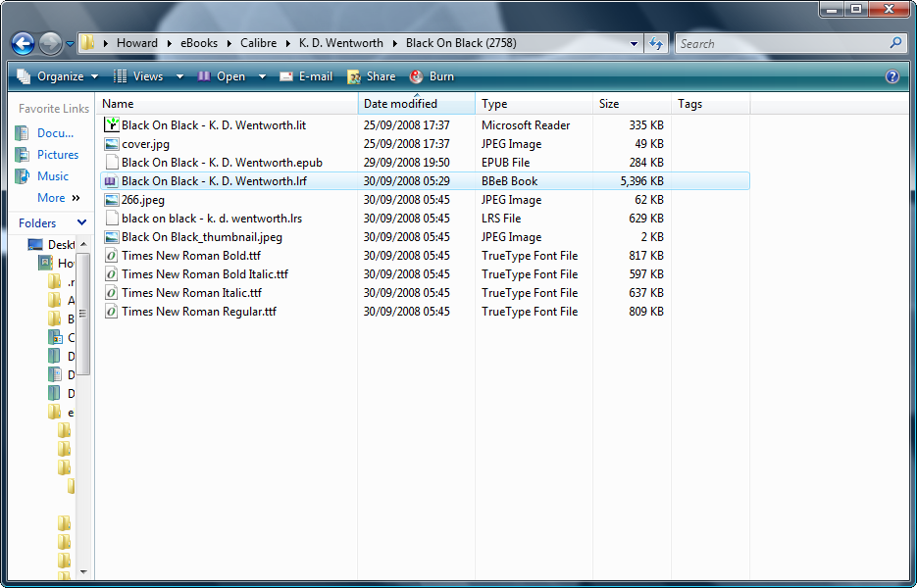Select Times New Roman Regular.ttf icon
Screen dimensions: 917x588
coord(112,312)
